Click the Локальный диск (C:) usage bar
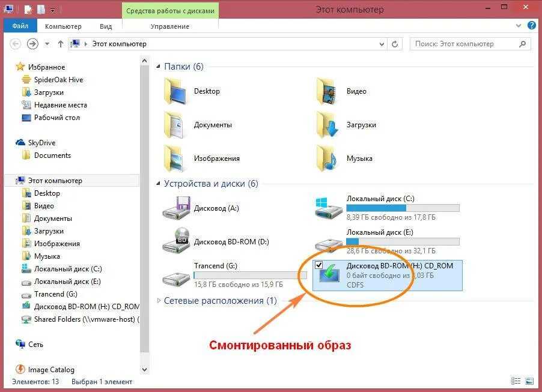 pos(403,208)
